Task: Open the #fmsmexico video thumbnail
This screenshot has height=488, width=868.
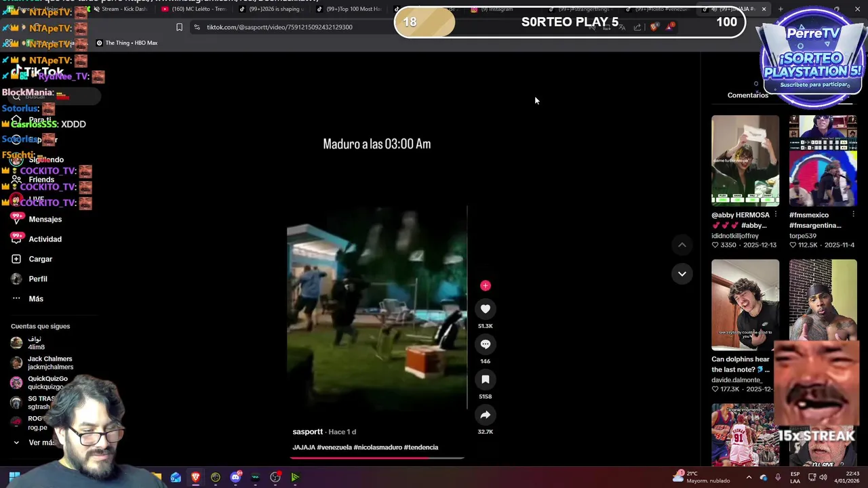Action: 823,161
